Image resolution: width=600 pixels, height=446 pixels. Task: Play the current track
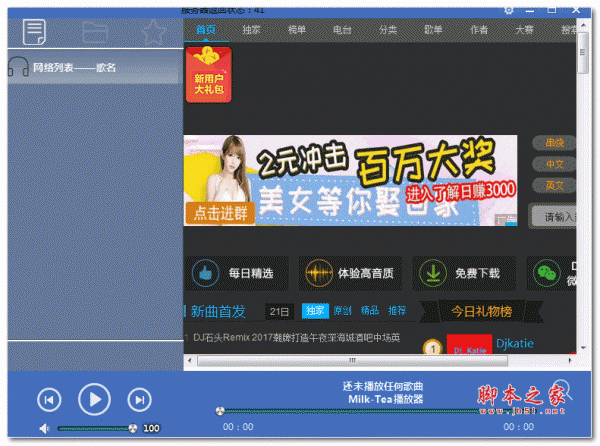(94, 399)
